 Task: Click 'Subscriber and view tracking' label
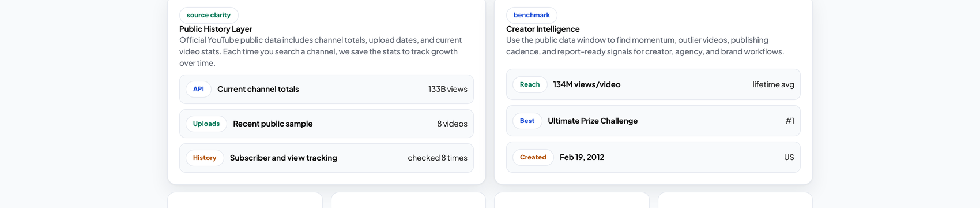284,158
